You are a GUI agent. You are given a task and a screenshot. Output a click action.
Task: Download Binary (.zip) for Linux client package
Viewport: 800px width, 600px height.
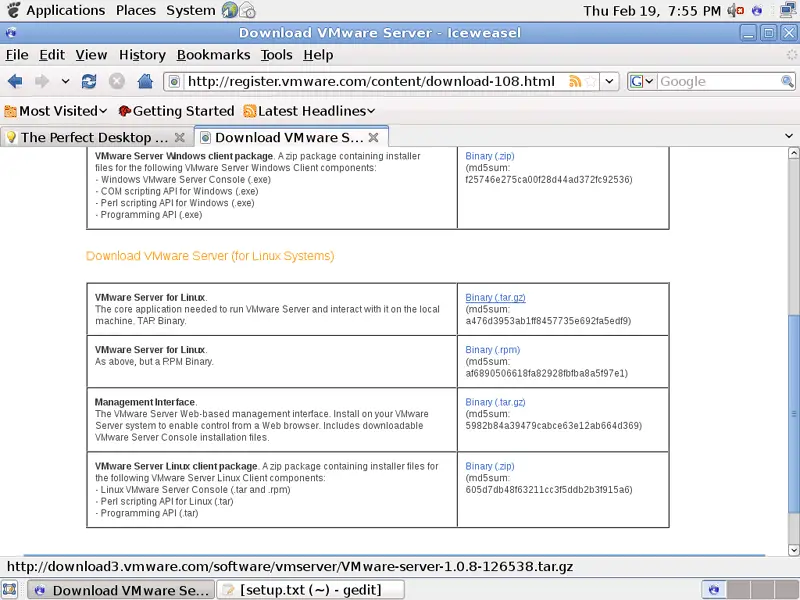pyautogui.click(x=490, y=466)
